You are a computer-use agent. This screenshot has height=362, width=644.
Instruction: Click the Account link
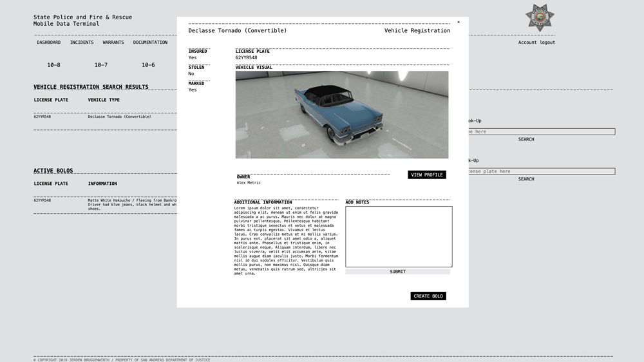527,43
